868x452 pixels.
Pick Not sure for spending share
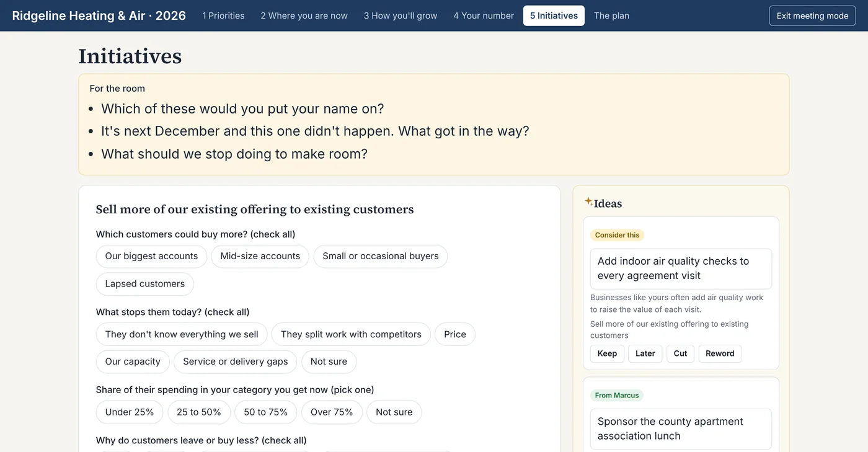tap(394, 412)
